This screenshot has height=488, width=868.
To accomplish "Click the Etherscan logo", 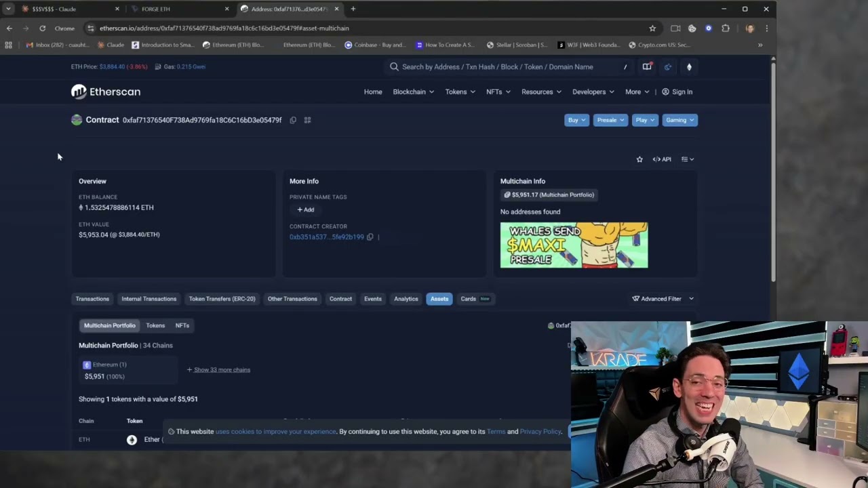I will (x=106, y=91).
